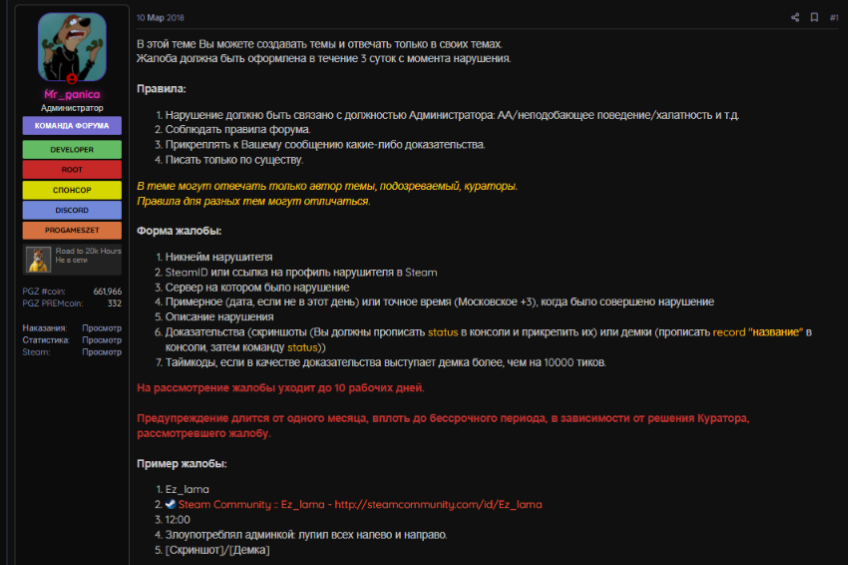This screenshot has height=565, width=848.
Task: Open the Road to 20k Hours badge icon
Action: coord(39,260)
